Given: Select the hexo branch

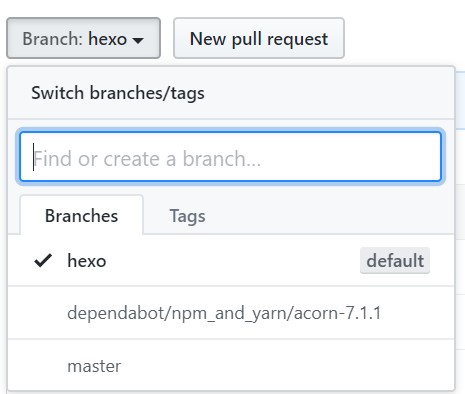Looking at the screenshot, I should pos(231,261).
